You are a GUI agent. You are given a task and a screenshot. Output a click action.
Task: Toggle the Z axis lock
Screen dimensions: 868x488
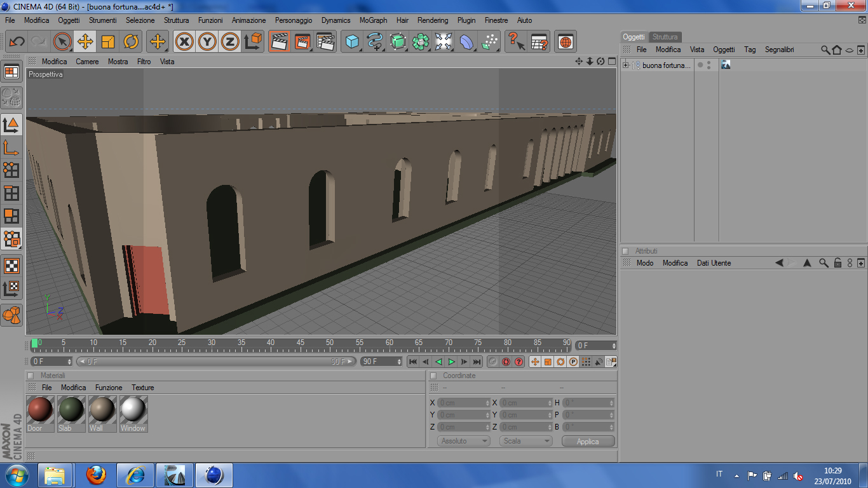click(230, 42)
